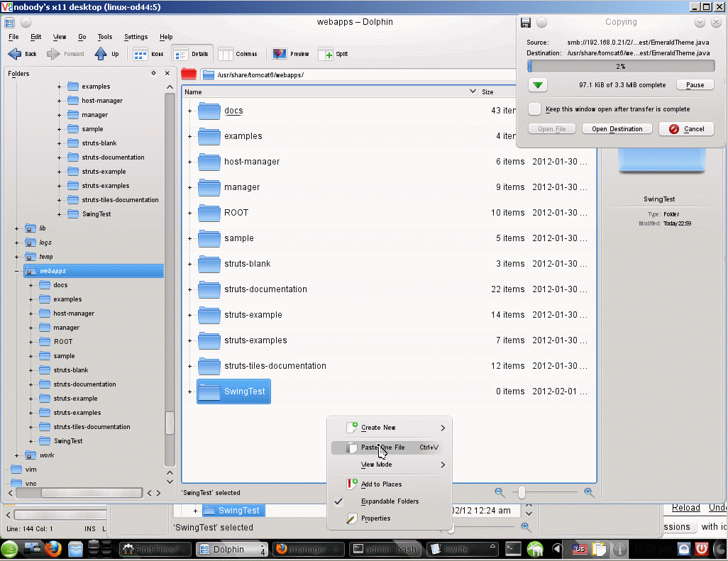
Task: Select struts-blank under webapps in Folders tree
Action: coord(70,370)
